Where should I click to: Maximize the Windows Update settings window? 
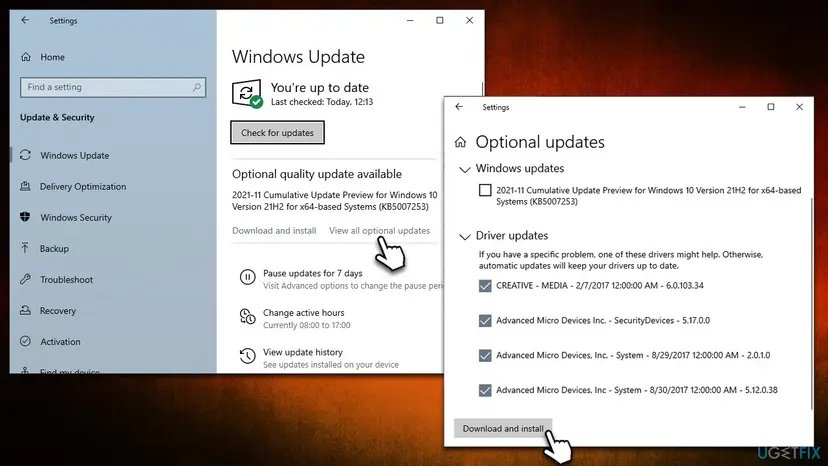coord(439,20)
